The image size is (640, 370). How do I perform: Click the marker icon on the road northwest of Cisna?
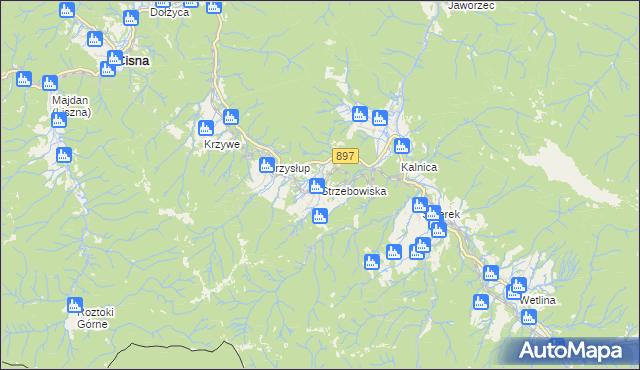[95, 40]
